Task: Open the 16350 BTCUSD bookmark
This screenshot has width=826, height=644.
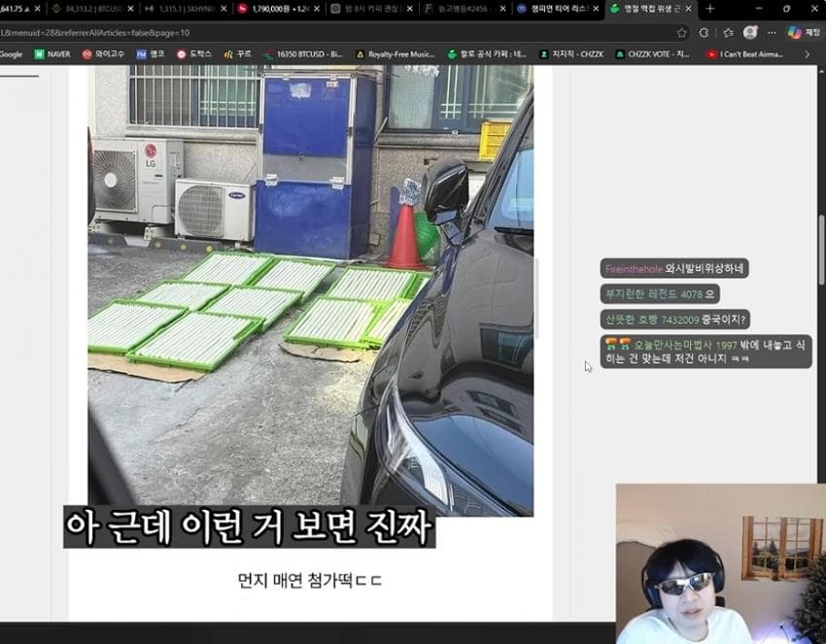Action: click(x=303, y=54)
